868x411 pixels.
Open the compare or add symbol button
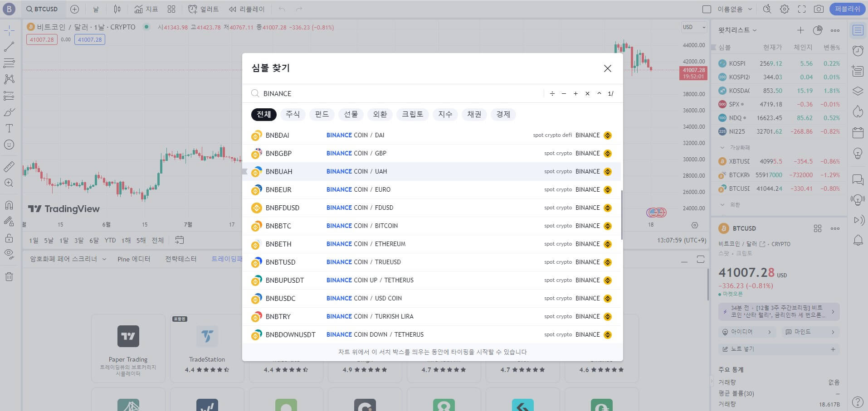pyautogui.click(x=75, y=9)
